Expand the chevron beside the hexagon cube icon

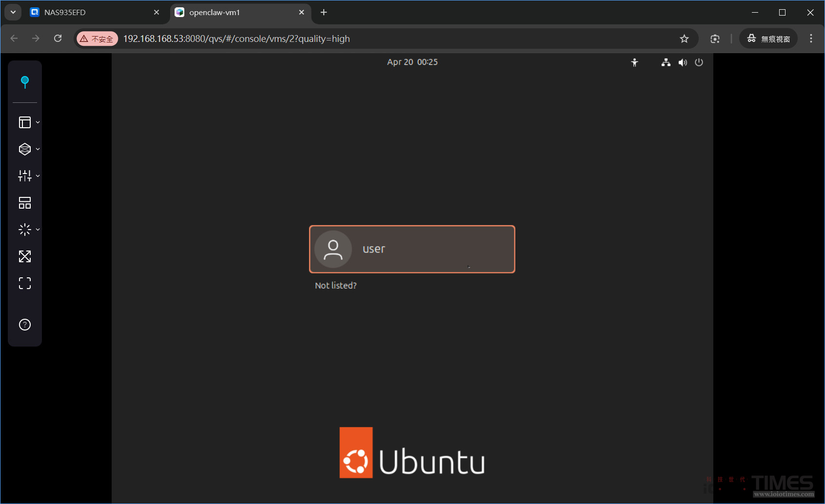point(38,149)
